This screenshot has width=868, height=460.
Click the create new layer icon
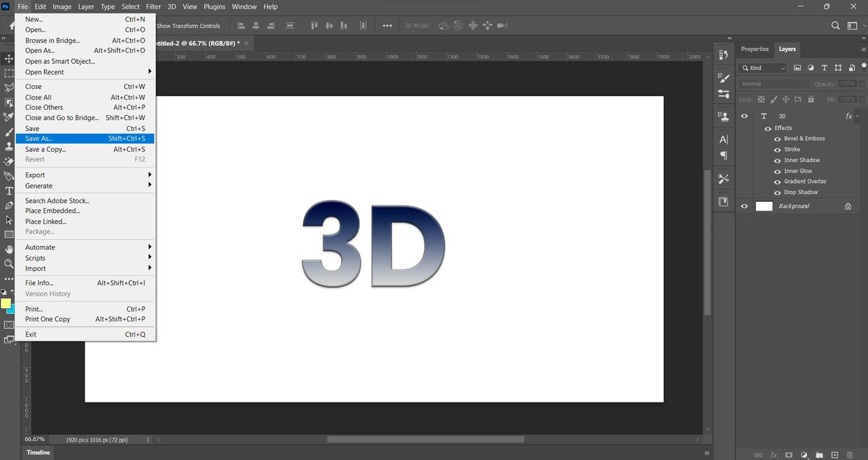pos(835,455)
